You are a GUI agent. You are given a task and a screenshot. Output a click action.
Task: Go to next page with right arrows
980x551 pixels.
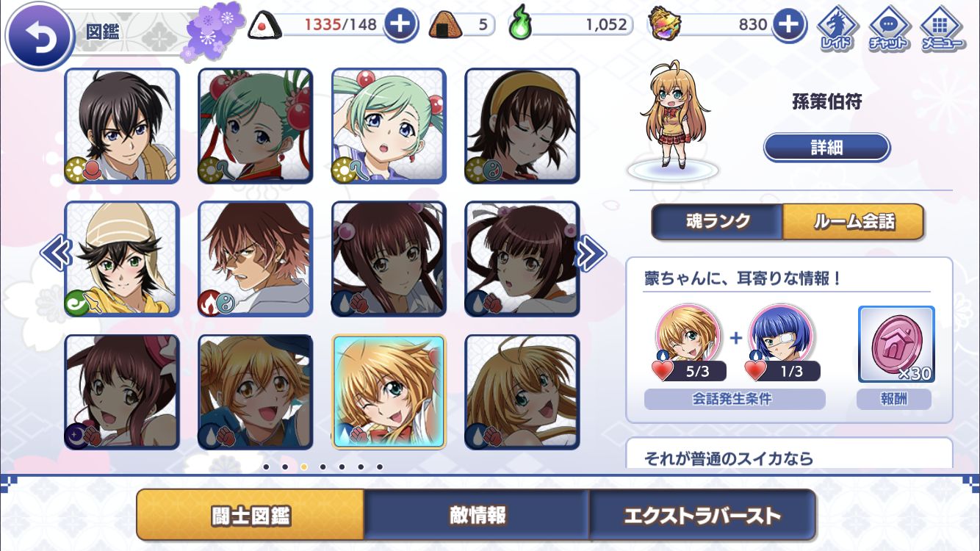pos(590,254)
